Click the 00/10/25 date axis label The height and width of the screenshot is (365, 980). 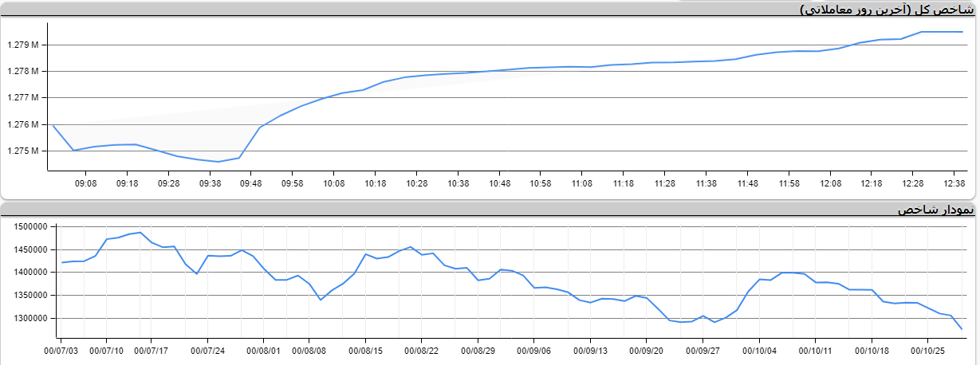point(928,350)
